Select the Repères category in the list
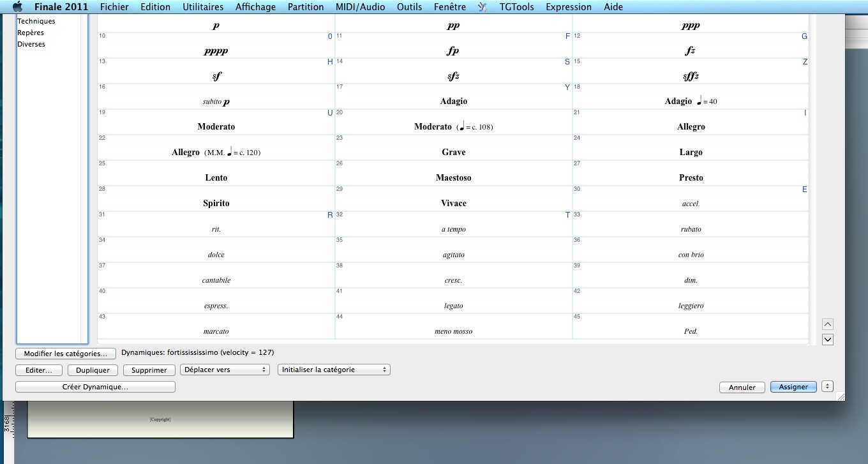Viewport: 868px width, 464px height. click(x=31, y=33)
